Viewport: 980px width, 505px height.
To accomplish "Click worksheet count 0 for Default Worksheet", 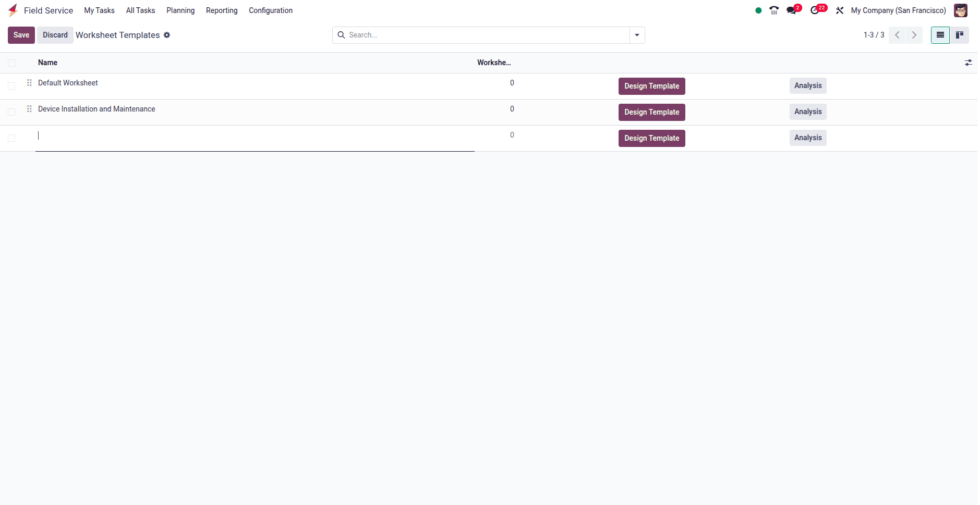I will 512,83.
